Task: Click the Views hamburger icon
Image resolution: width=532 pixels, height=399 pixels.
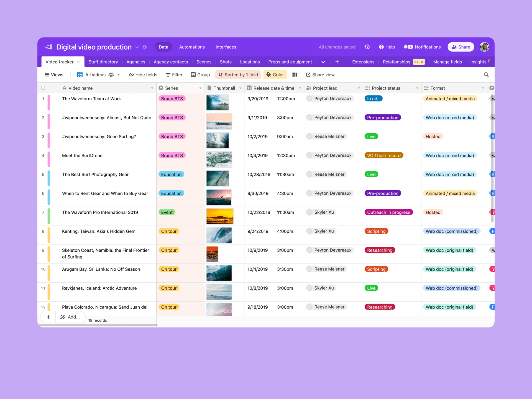Action: [47, 75]
